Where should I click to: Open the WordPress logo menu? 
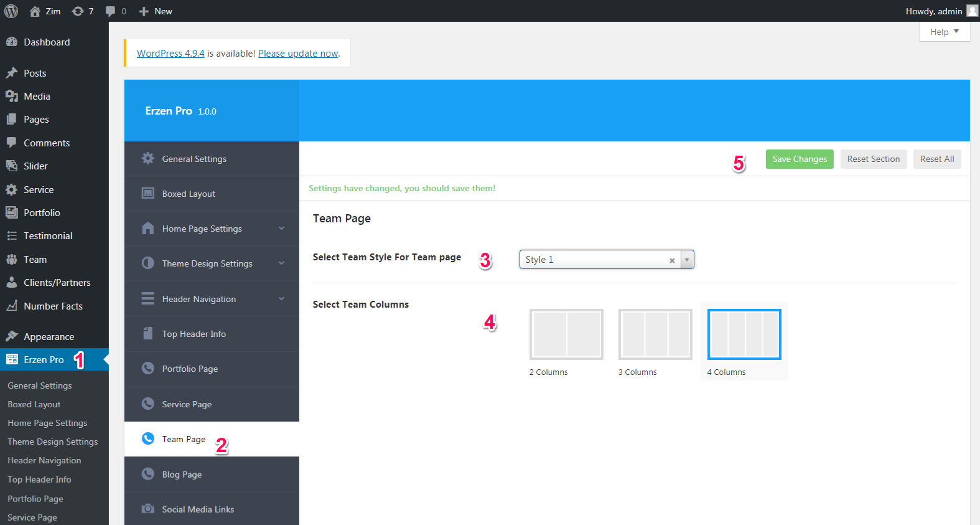11,11
